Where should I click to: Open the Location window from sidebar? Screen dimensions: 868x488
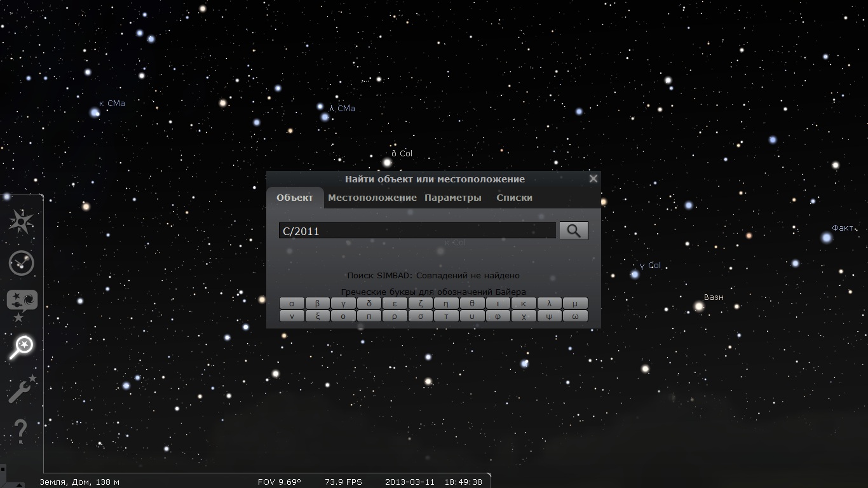22,221
